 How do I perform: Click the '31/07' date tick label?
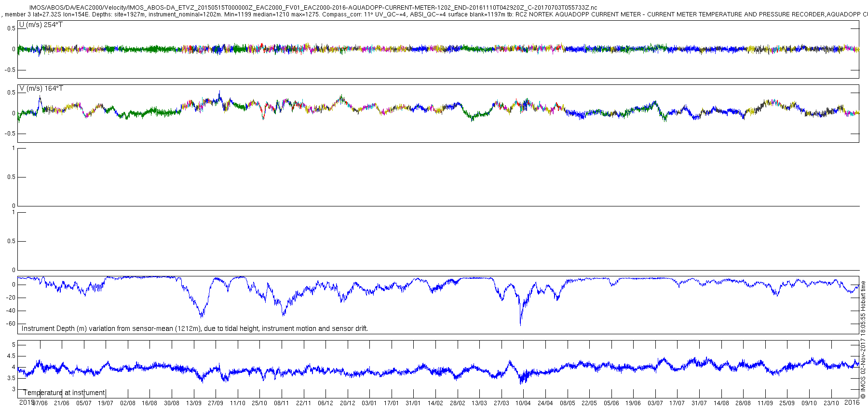click(x=699, y=403)
